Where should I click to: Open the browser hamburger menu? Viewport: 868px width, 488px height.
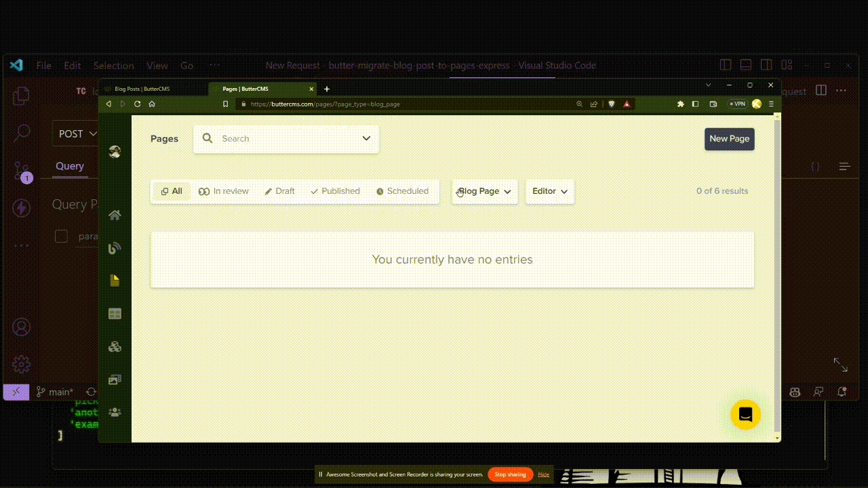pos(771,104)
